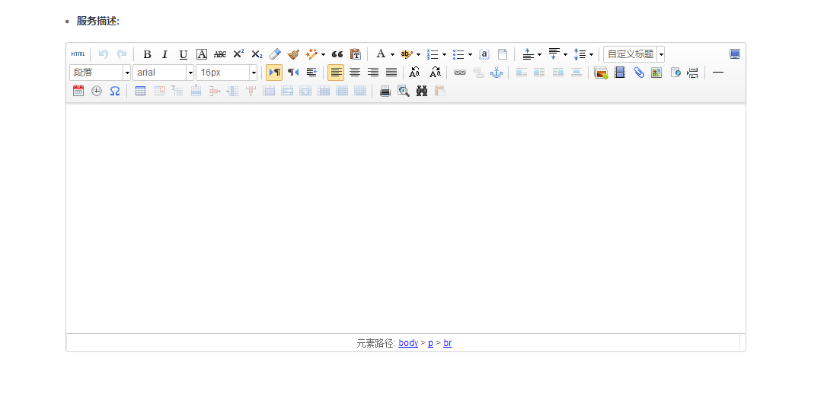The image size is (824, 415).
Task: Expand the ordered list style arrow
Action: pos(445,54)
